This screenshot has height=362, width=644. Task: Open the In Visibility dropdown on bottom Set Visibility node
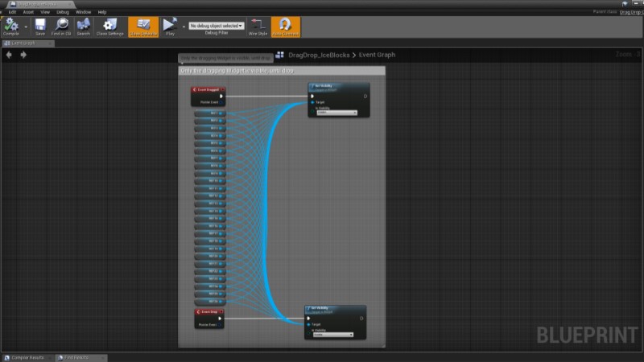[332, 335]
